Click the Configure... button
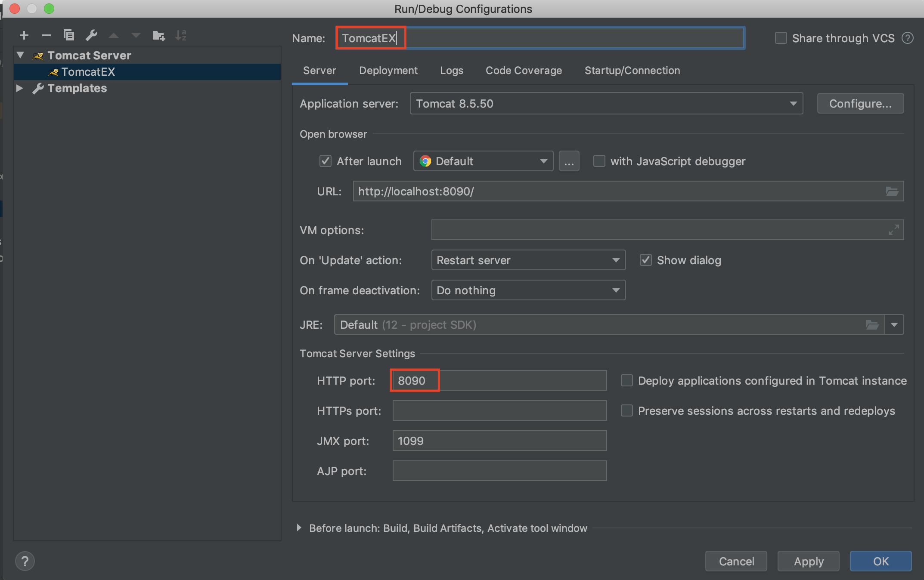 coord(860,104)
